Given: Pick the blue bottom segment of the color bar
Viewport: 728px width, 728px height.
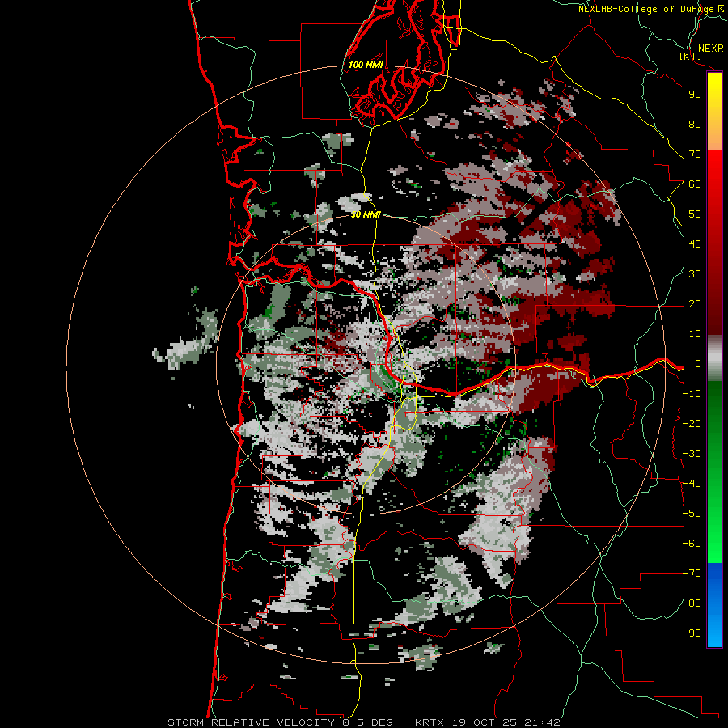Looking at the screenshot, I should [714, 604].
